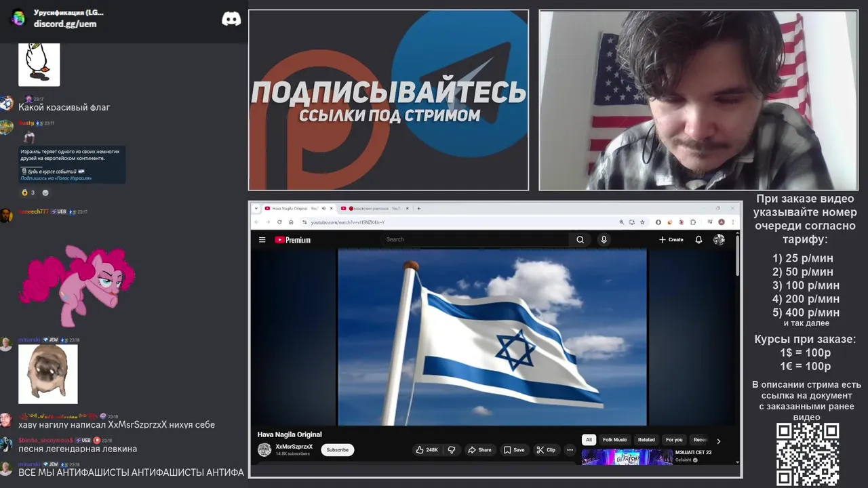Like the Hava Nagila video
The height and width of the screenshot is (488, 868).
click(427, 449)
